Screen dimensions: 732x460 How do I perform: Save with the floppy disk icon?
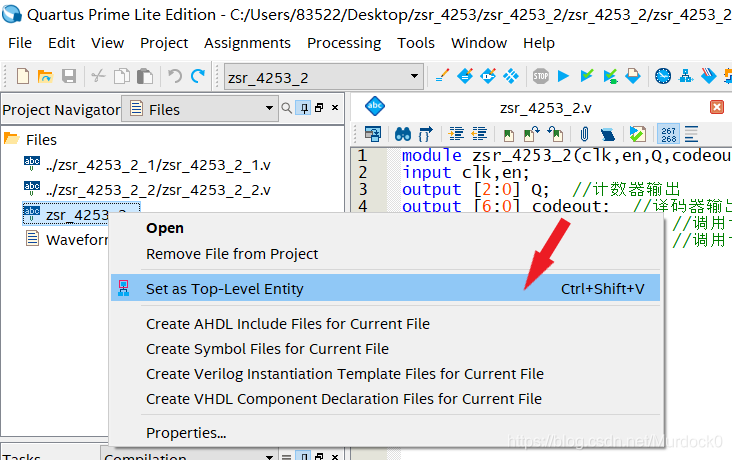pyautogui.click(x=69, y=76)
